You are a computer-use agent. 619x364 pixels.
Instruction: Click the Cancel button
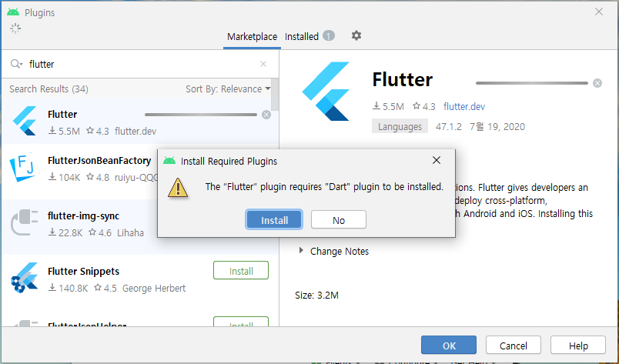tap(514, 346)
